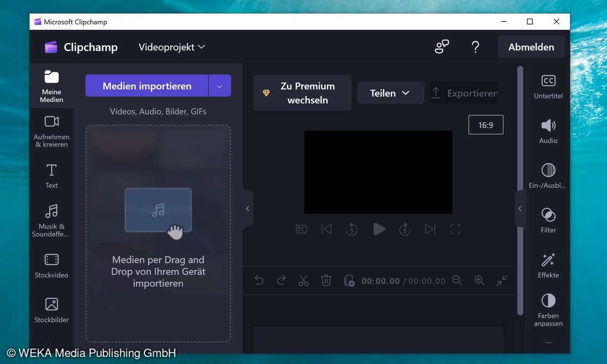Zoom in the timeline

(x=480, y=281)
